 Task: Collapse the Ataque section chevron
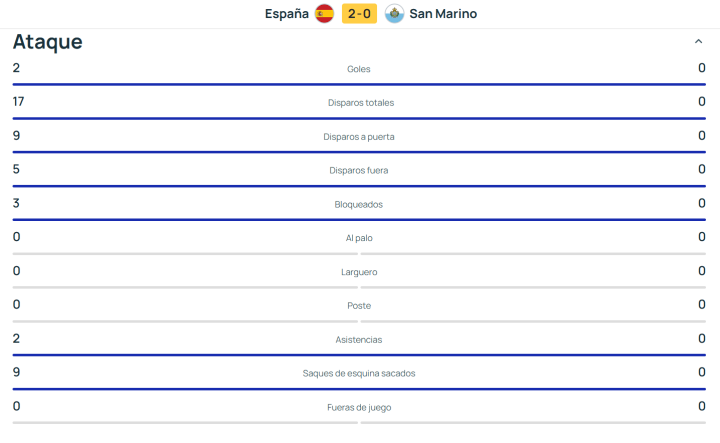tap(698, 42)
